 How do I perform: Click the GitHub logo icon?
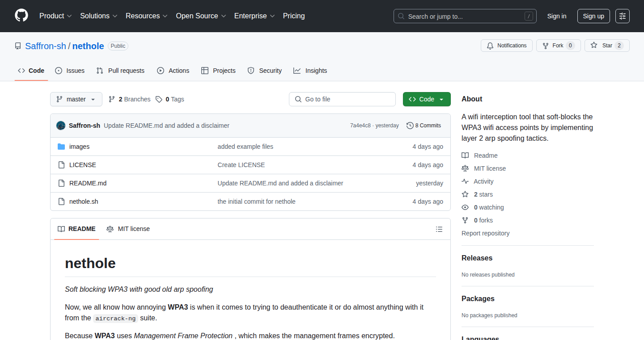[21, 16]
